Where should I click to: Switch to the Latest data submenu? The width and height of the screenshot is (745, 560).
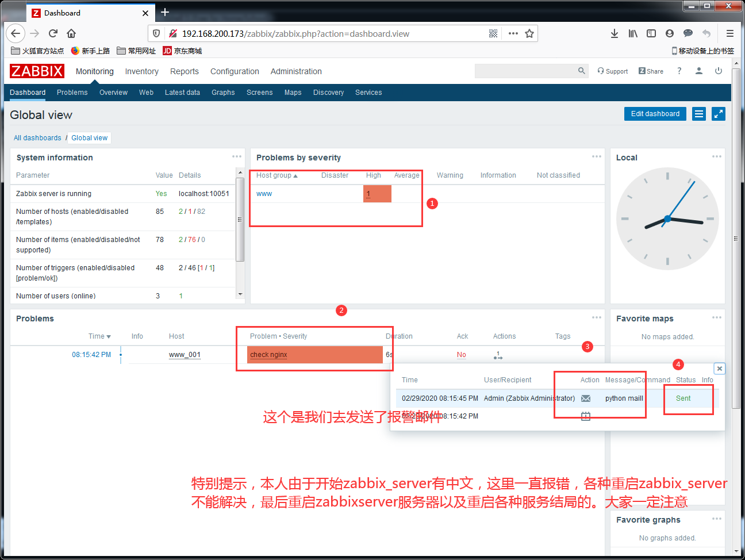pos(182,93)
